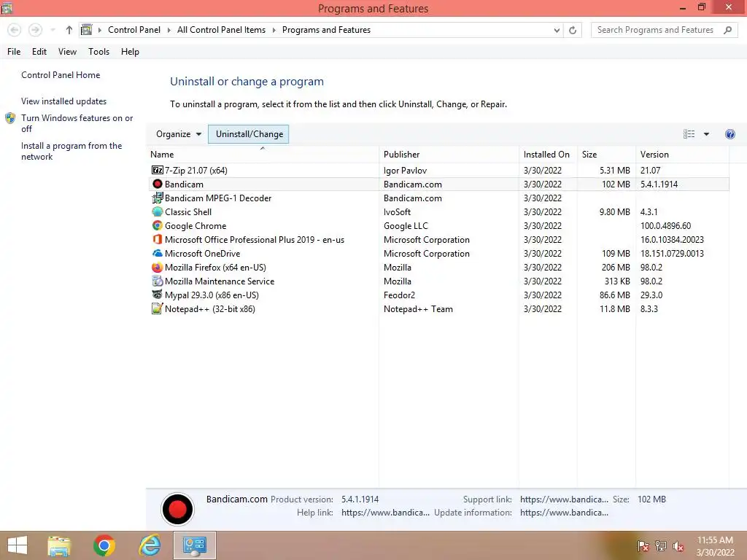This screenshot has width=747, height=560.
Task: Click in the Search Programs and Features box
Action: (656, 30)
